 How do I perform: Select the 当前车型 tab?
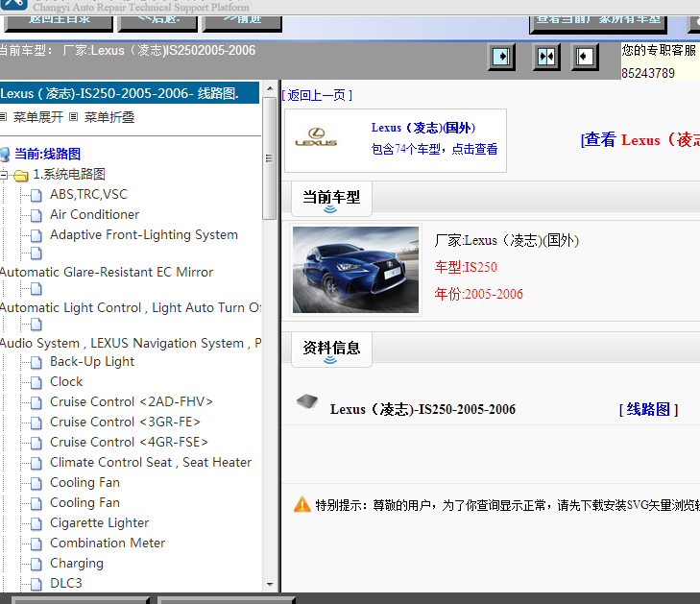pyautogui.click(x=331, y=199)
